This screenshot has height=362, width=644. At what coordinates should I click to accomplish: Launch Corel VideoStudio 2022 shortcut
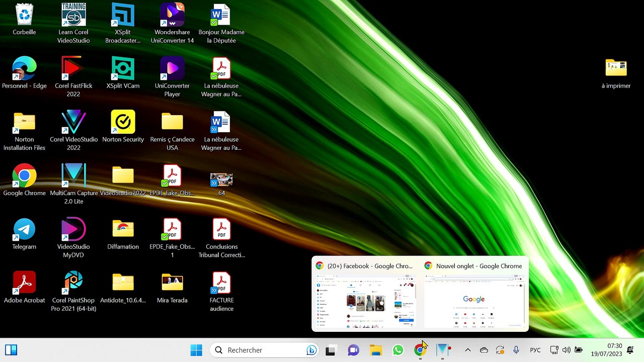coord(73,131)
